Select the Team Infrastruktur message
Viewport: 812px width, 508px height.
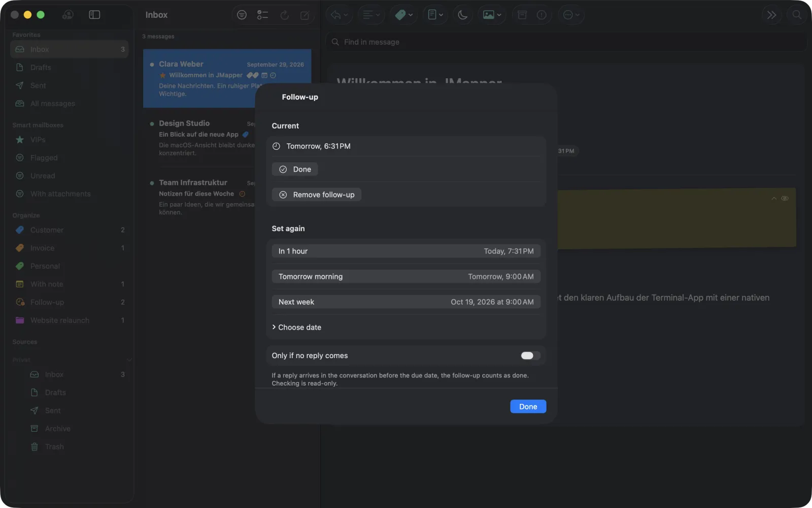[199, 197]
